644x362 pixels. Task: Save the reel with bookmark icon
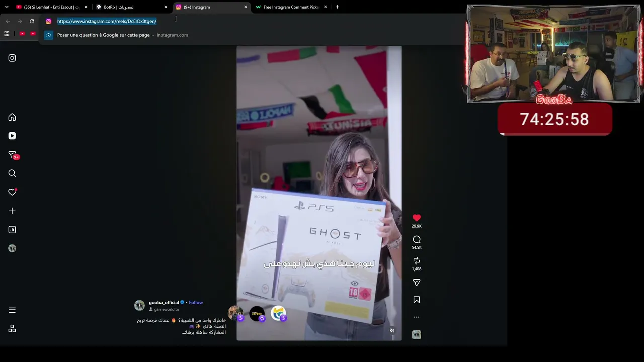tap(417, 300)
